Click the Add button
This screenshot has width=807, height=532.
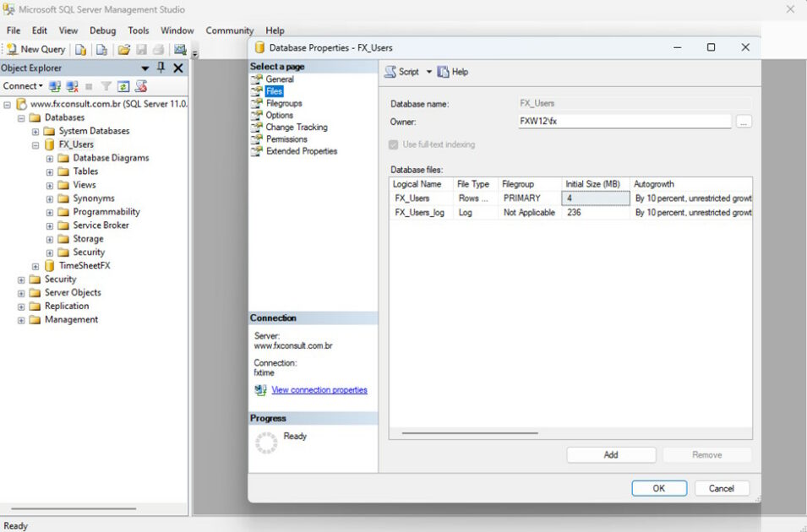point(611,455)
